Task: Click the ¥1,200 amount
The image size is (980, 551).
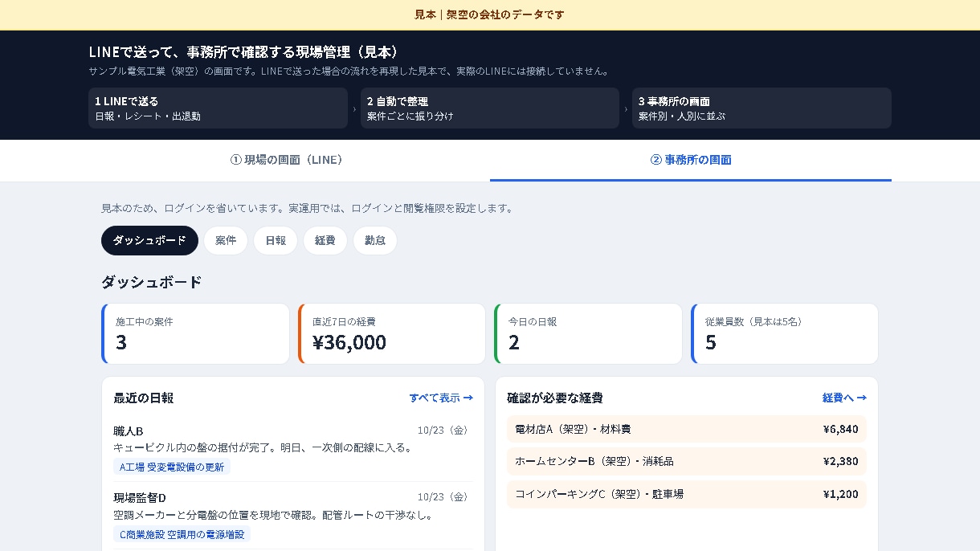Action: [x=840, y=494]
